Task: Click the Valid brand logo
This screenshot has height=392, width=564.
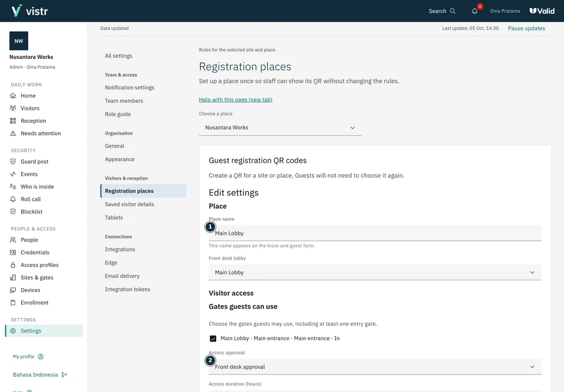Action: coord(542,11)
